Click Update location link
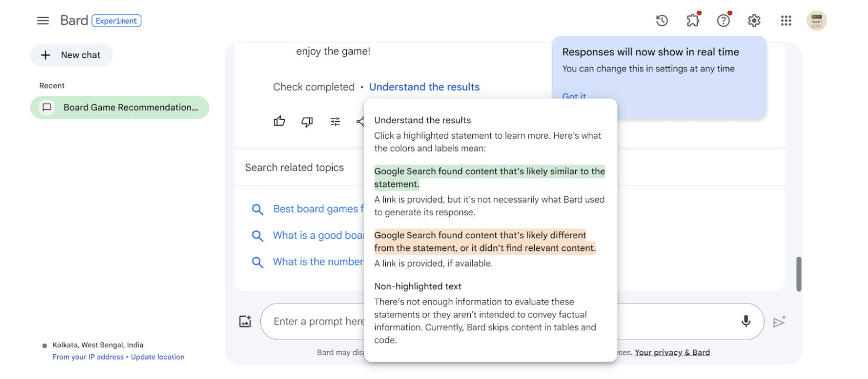The width and height of the screenshot is (868, 379). click(157, 356)
